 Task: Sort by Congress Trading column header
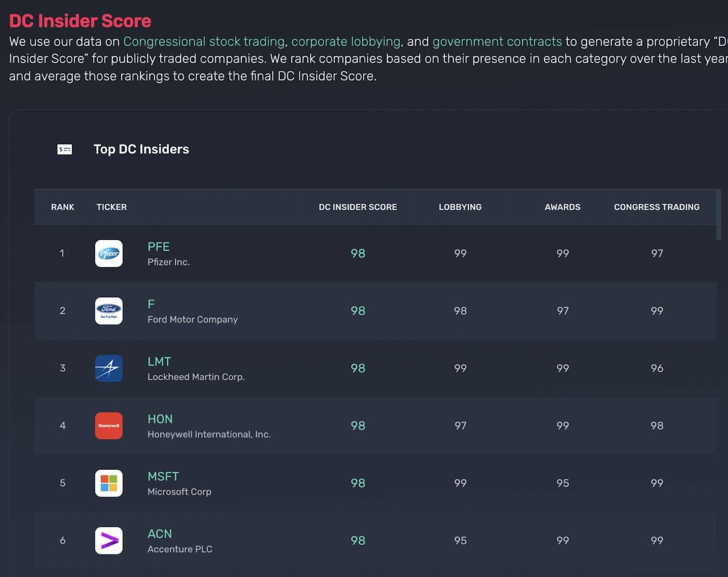pyautogui.click(x=657, y=207)
